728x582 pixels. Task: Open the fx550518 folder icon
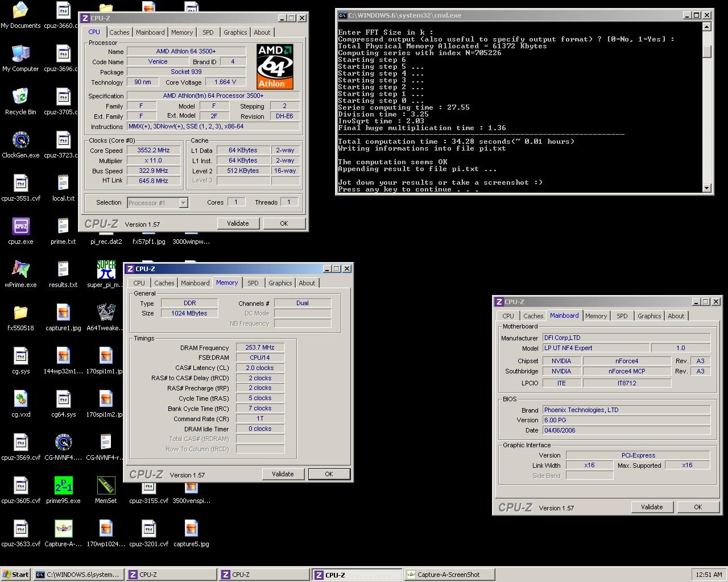pyautogui.click(x=20, y=317)
